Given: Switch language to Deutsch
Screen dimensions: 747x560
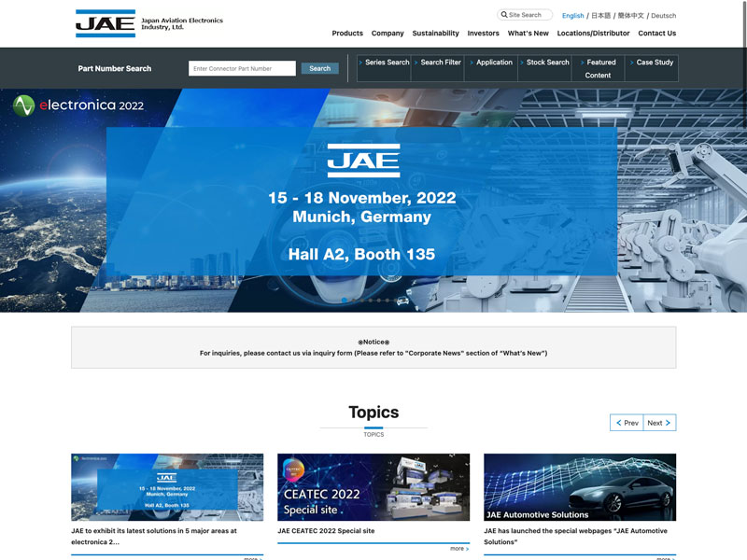Looking at the screenshot, I should 663,16.
